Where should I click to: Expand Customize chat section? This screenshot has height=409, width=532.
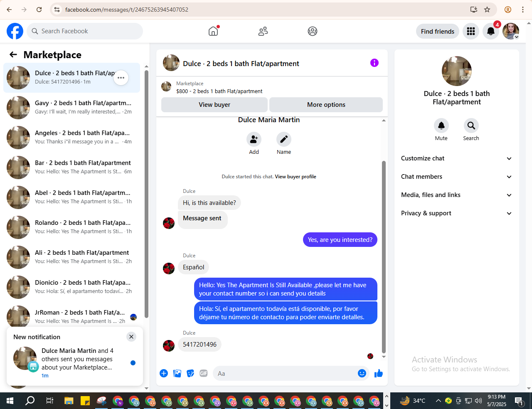click(456, 158)
